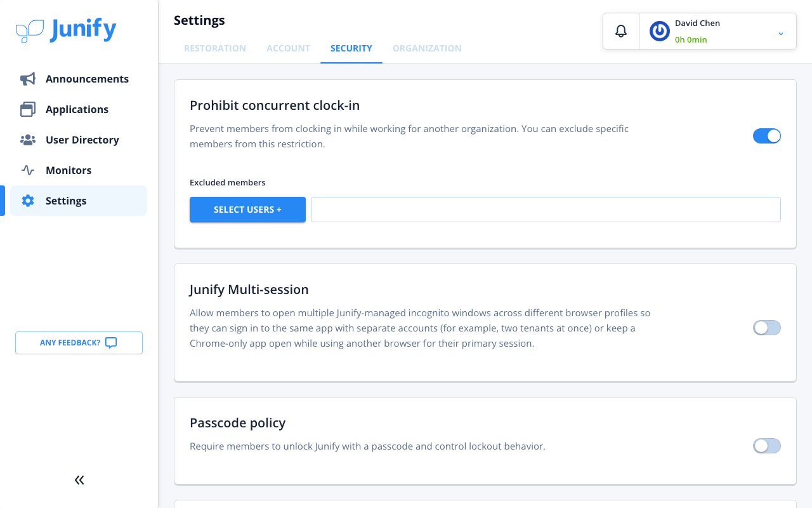Click the blue clock-in power icon
The width and height of the screenshot is (812, 508).
point(660,31)
